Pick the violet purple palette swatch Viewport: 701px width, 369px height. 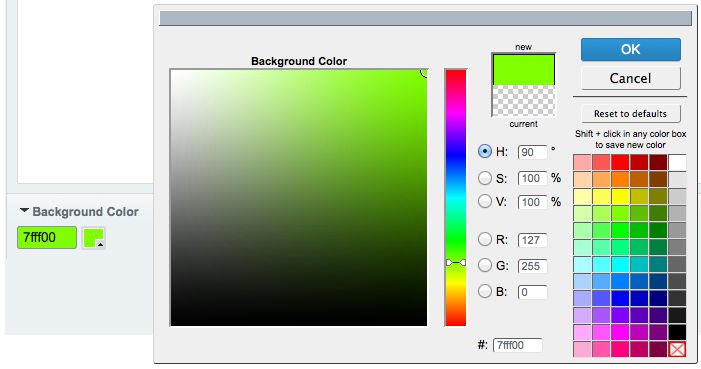click(620, 315)
